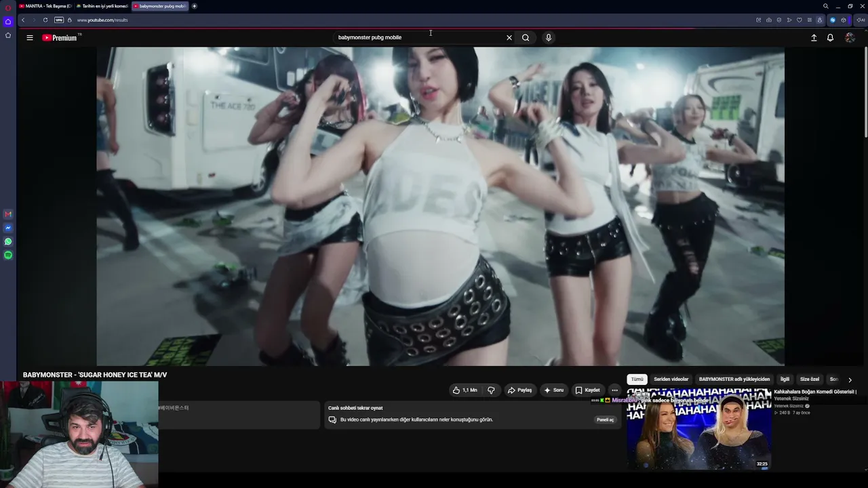Open the easy setup lines icon
The height and width of the screenshot is (488, 868).
click(809, 20)
